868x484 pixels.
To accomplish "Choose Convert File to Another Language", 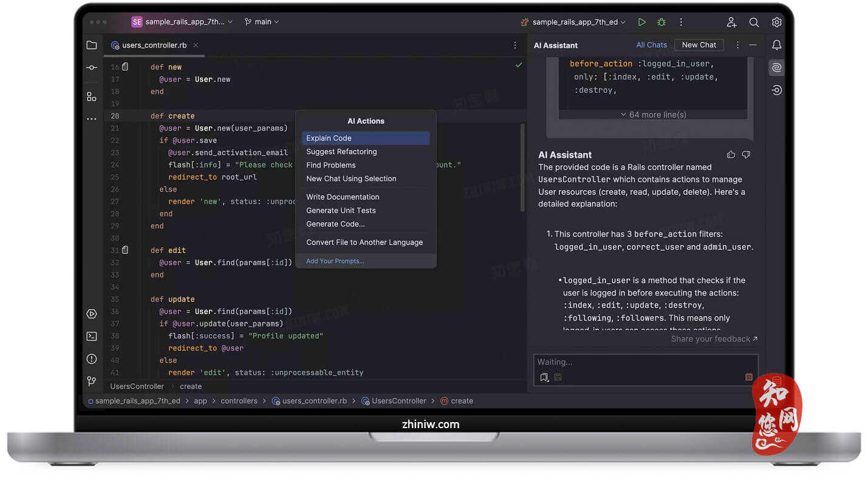I will click(366, 242).
